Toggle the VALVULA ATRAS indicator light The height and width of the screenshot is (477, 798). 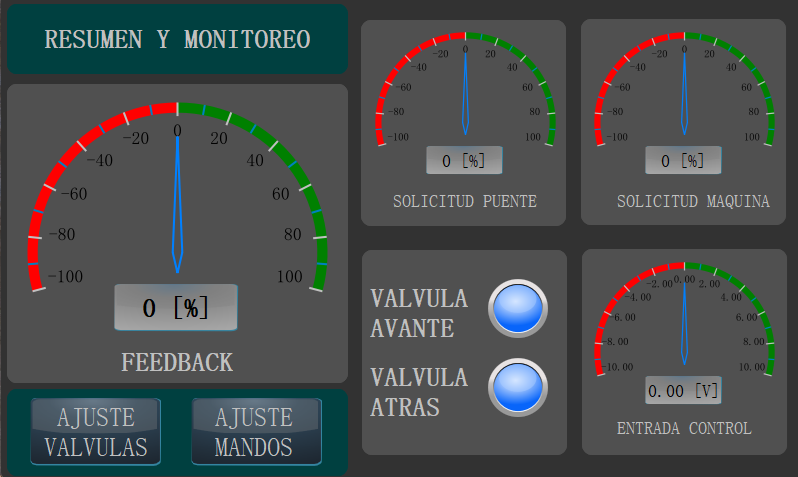[x=518, y=387]
